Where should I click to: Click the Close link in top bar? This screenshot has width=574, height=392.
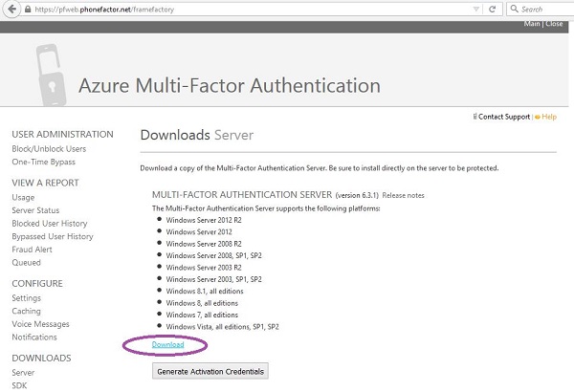(x=557, y=24)
